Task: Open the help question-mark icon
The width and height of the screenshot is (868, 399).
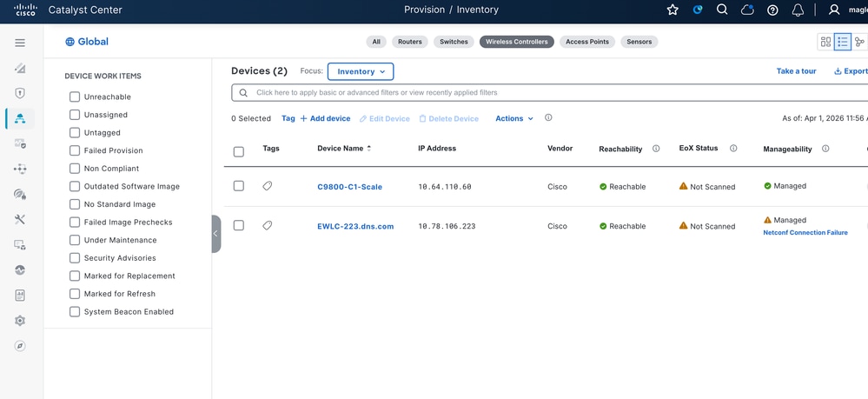Action: [x=772, y=10]
